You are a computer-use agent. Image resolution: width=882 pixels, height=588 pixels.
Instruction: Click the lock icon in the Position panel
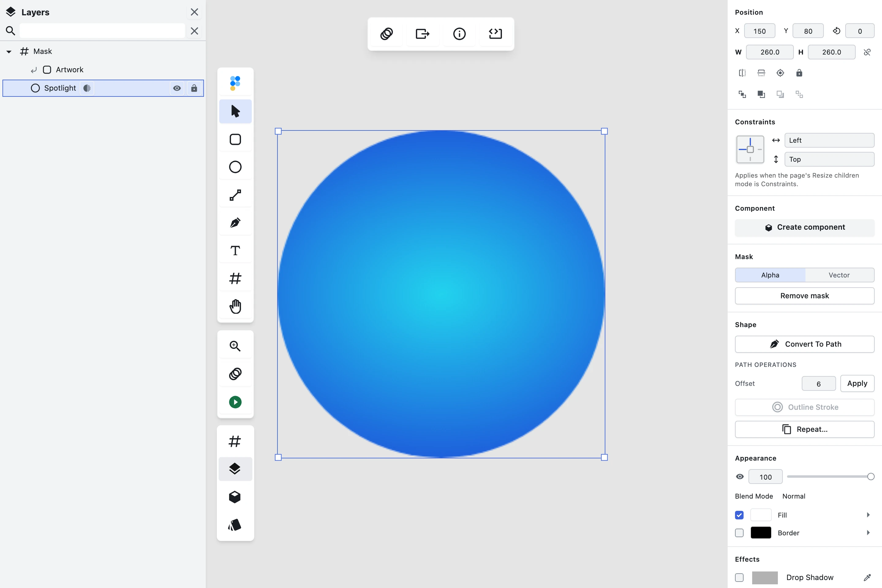[x=799, y=73]
